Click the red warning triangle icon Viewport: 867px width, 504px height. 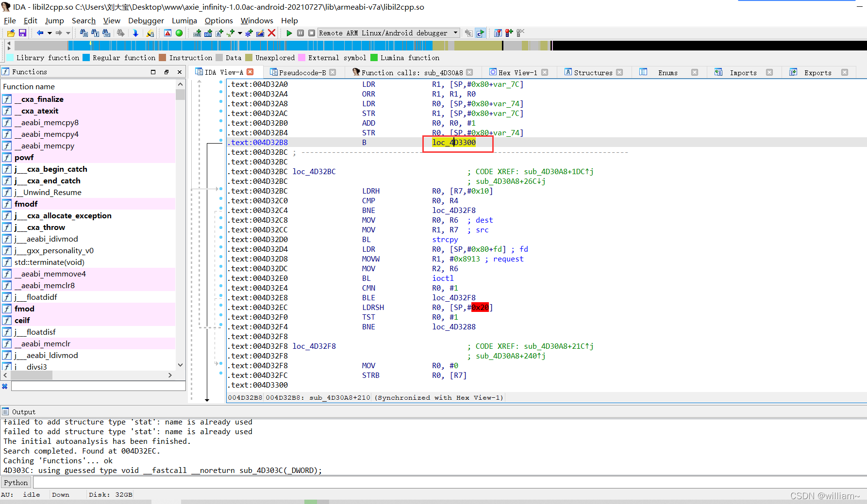pyautogui.click(x=167, y=33)
